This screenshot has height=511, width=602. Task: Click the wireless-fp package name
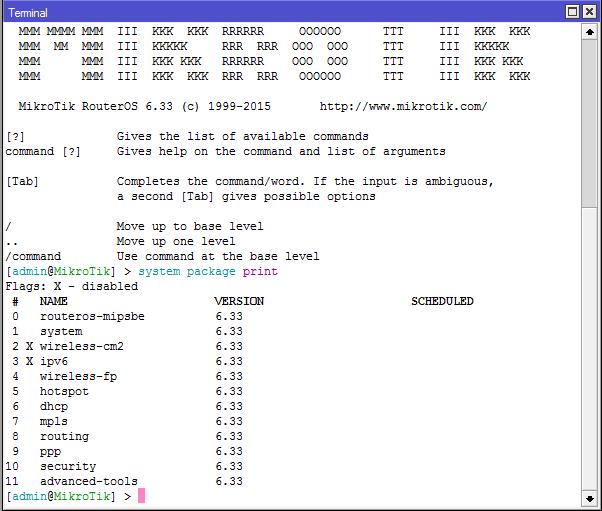pos(78,377)
